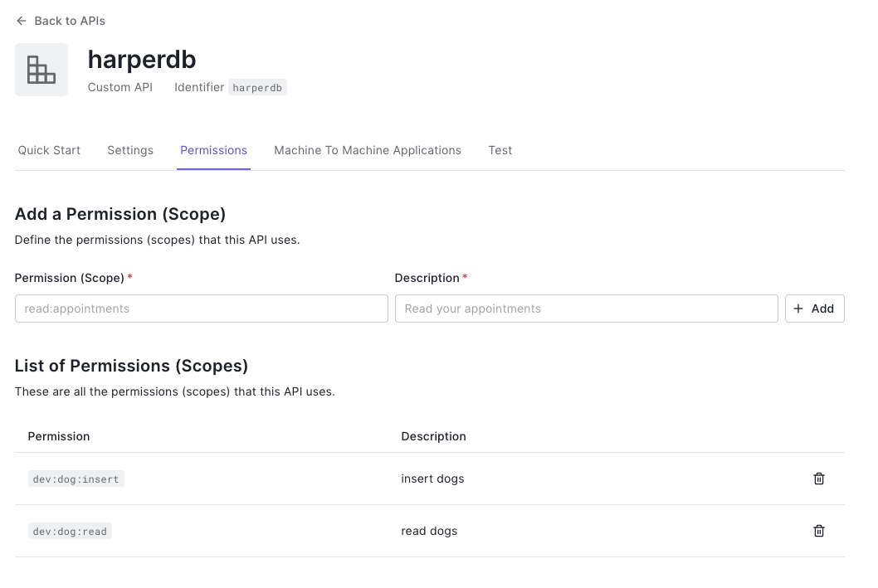The height and width of the screenshot is (588, 878).
Task: Click the back arrow icon
Action: point(22,21)
